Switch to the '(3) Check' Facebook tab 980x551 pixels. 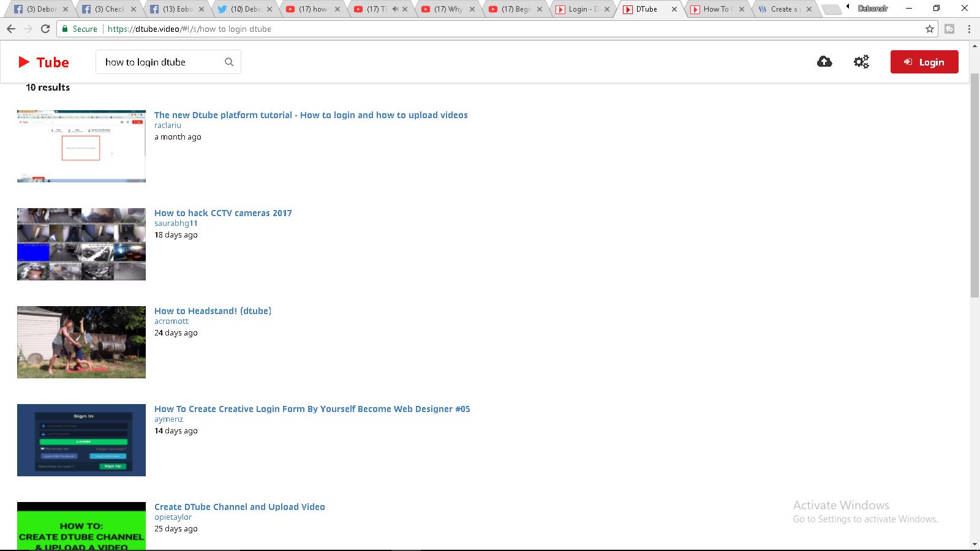click(x=109, y=9)
